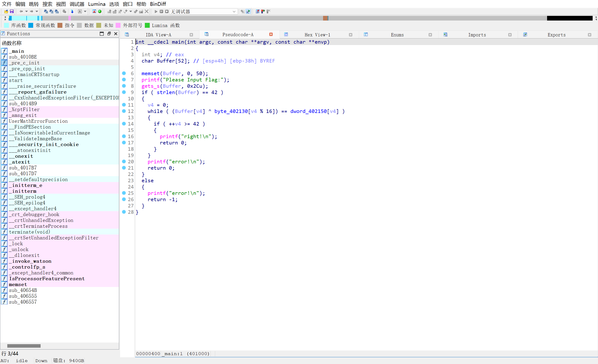This screenshot has width=598, height=364.
Task: Close the Functions panel
Action: click(116, 34)
